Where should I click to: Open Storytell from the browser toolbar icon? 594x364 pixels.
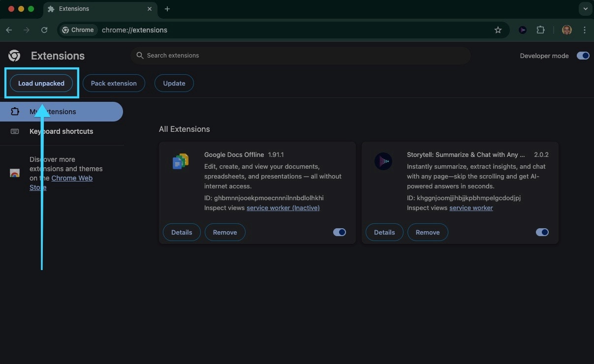tap(523, 30)
